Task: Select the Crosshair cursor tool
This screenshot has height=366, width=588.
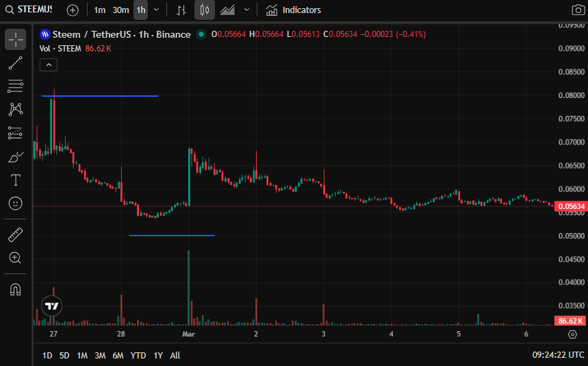Action: click(15, 40)
